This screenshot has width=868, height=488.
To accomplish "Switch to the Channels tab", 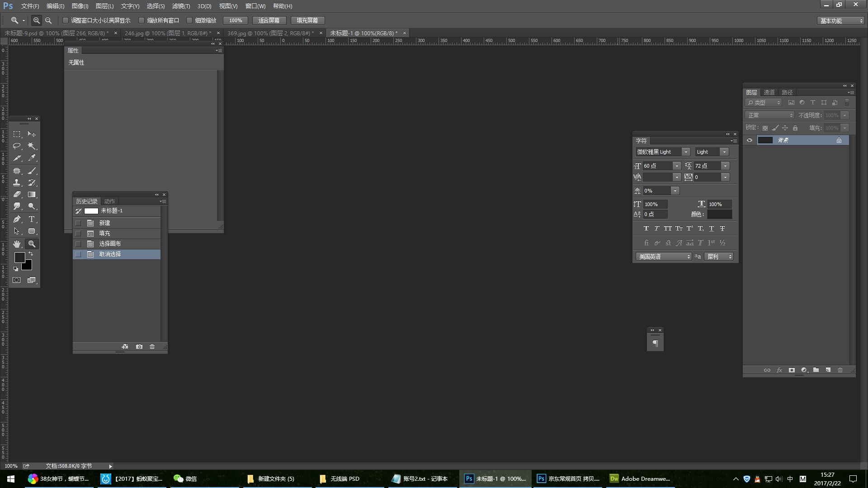I will point(769,92).
